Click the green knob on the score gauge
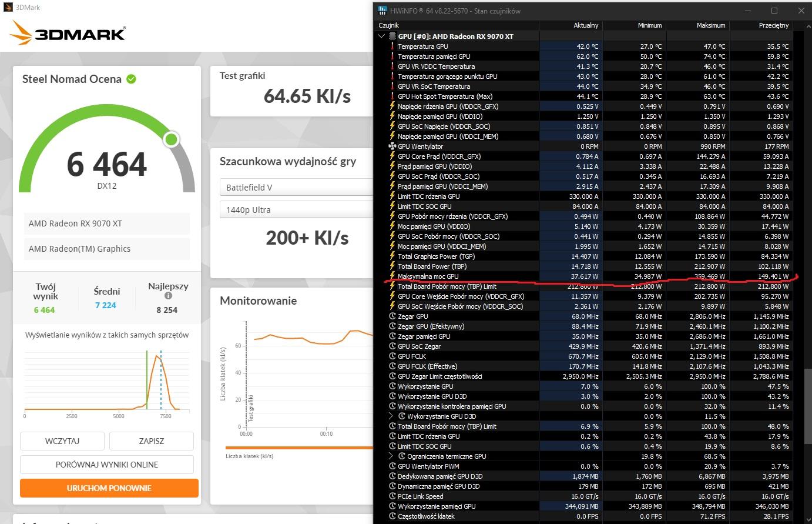 [171, 139]
